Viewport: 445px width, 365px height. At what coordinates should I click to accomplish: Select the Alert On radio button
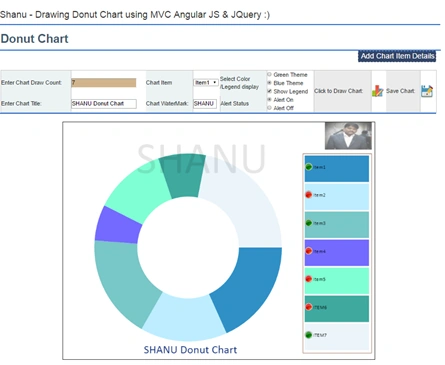269,99
